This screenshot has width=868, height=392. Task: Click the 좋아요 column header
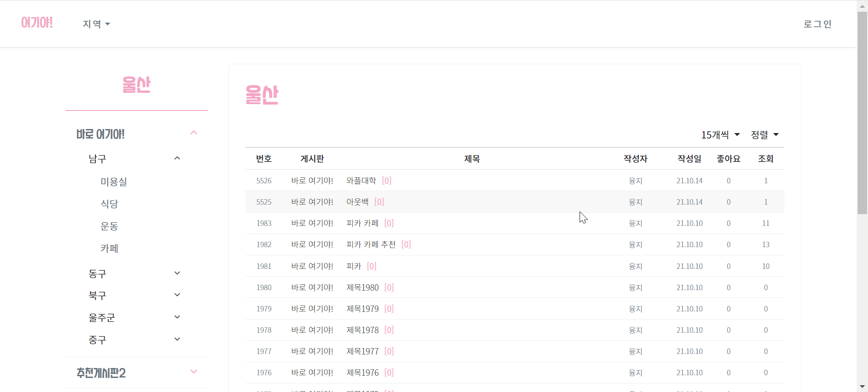click(728, 159)
